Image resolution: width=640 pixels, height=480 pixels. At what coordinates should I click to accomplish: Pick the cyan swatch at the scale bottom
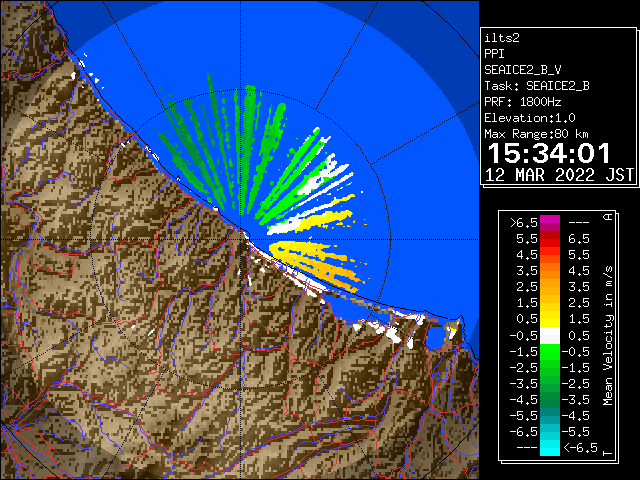point(550,448)
